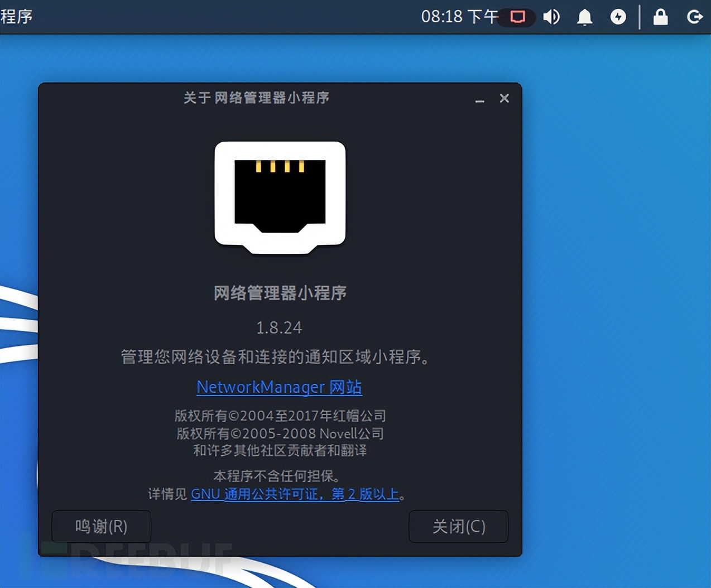Image resolution: width=711 pixels, height=588 pixels.
Task: Click the clock showing 08:18 下午
Action: [459, 17]
